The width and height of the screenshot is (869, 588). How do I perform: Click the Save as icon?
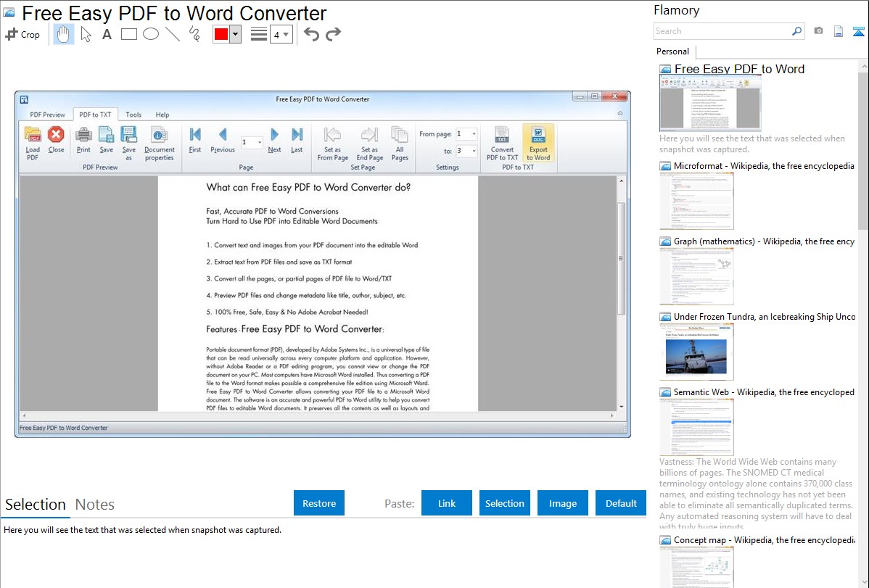pos(128,143)
